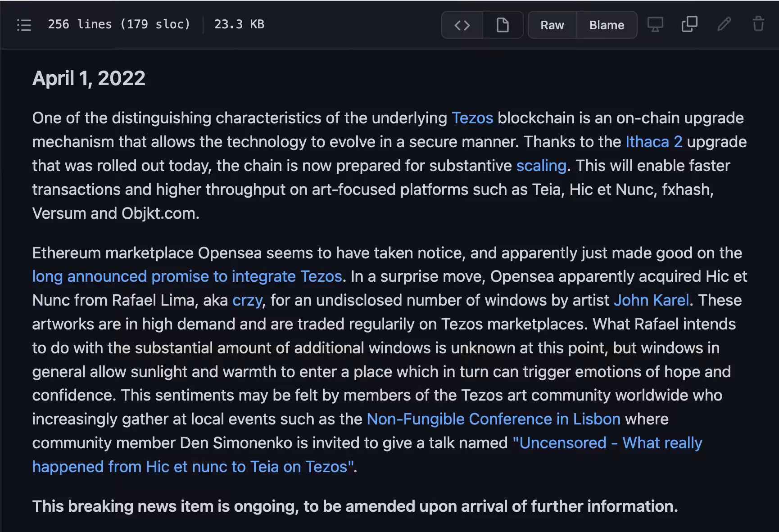Viewport: 779px width, 532px height.
Task: Copy raw file contents icon
Action: (x=689, y=24)
